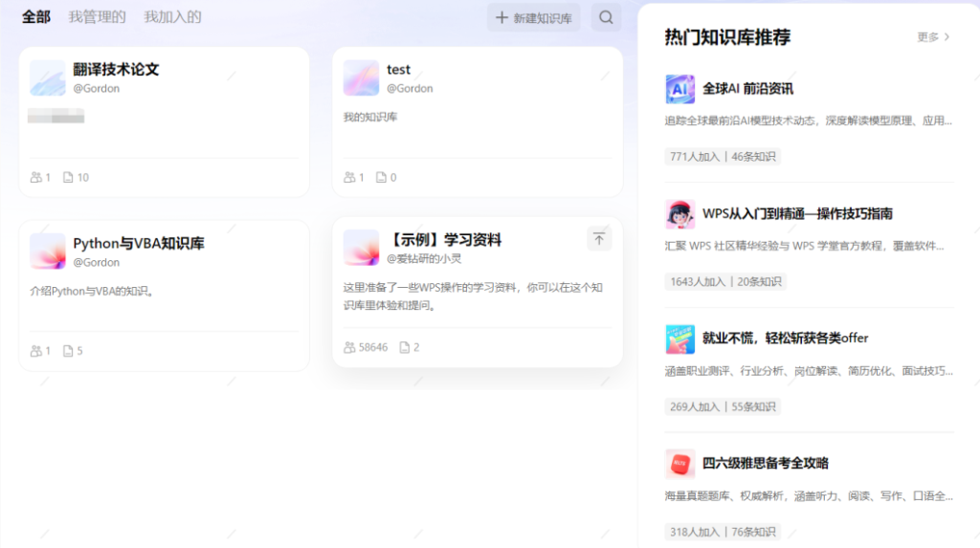
Task: Open the test knowledge base title
Action: (x=398, y=70)
